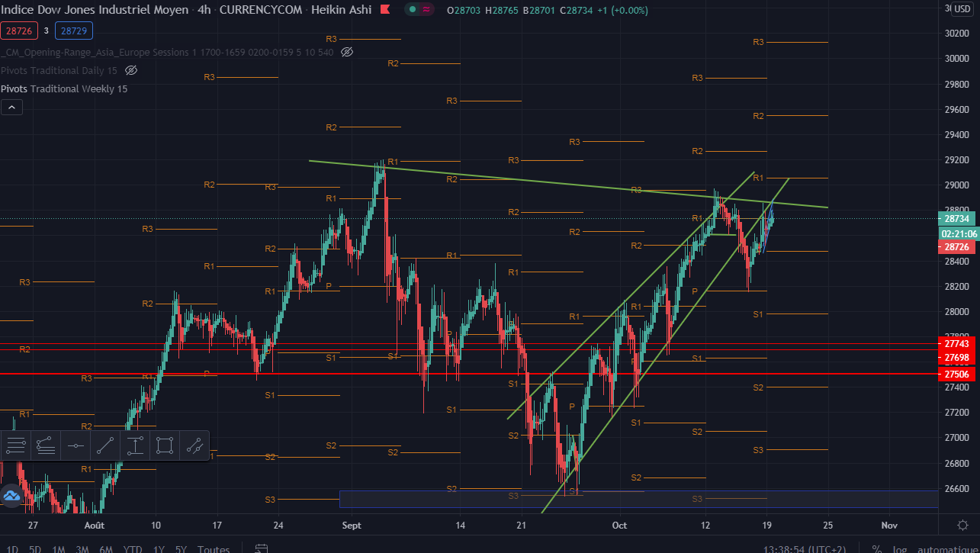Select the 1D date range
The height and width of the screenshot is (553, 980).
point(13,548)
